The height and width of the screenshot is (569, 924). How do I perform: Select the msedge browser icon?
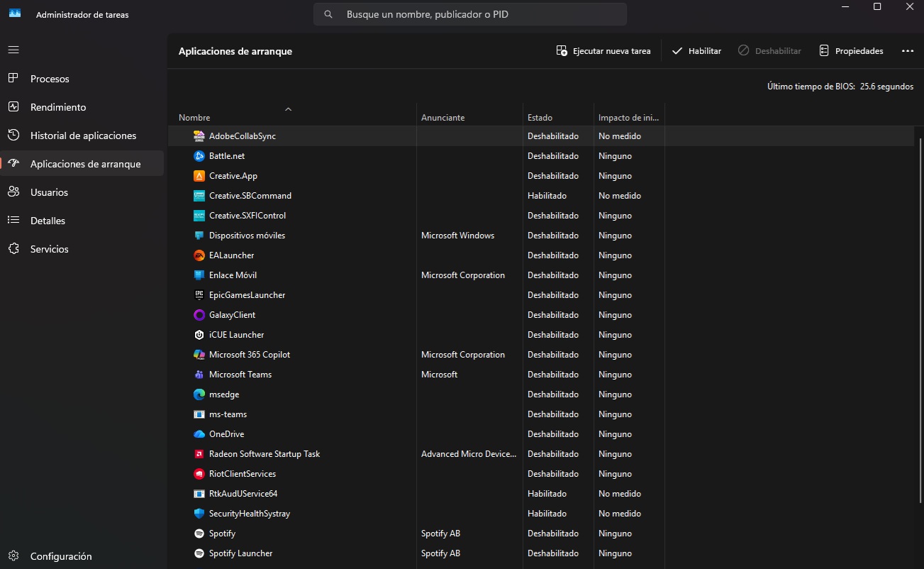click(199, 394)
